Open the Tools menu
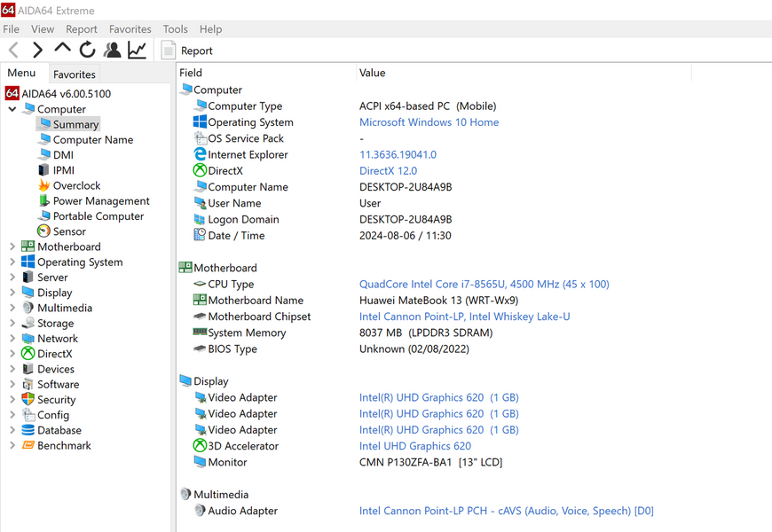Viewport: 772px width, 532px height. [x=176, y=29]
